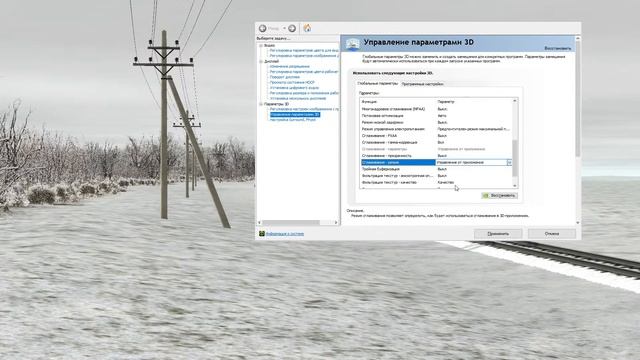
Task: Open the Информация о системе link
Action: click(x=285, y=234)
